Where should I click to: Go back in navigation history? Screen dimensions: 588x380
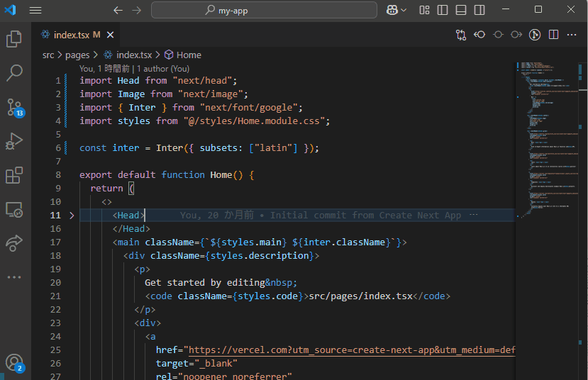[118, 10]
